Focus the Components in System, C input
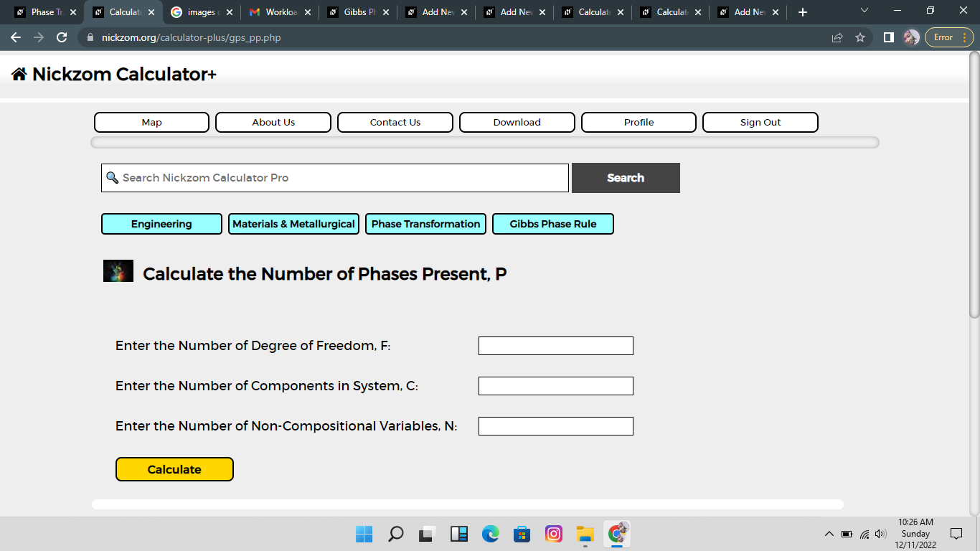 (x=556, y=386)
